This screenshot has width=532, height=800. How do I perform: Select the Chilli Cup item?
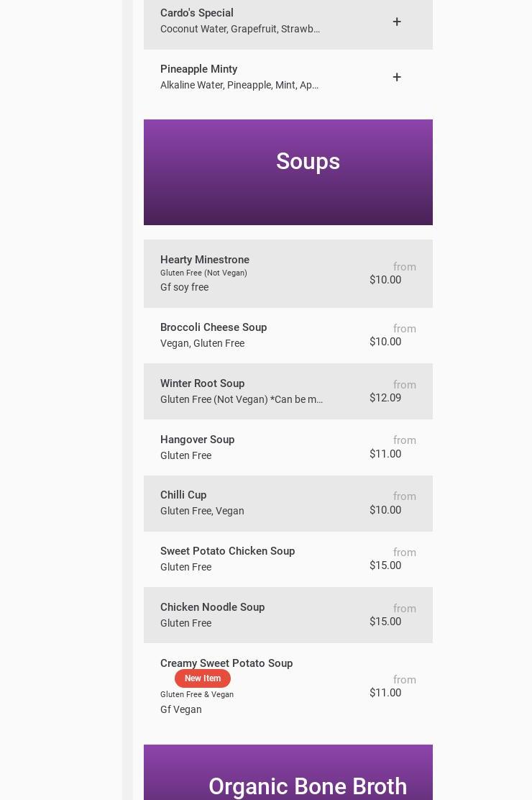point(183,496)
